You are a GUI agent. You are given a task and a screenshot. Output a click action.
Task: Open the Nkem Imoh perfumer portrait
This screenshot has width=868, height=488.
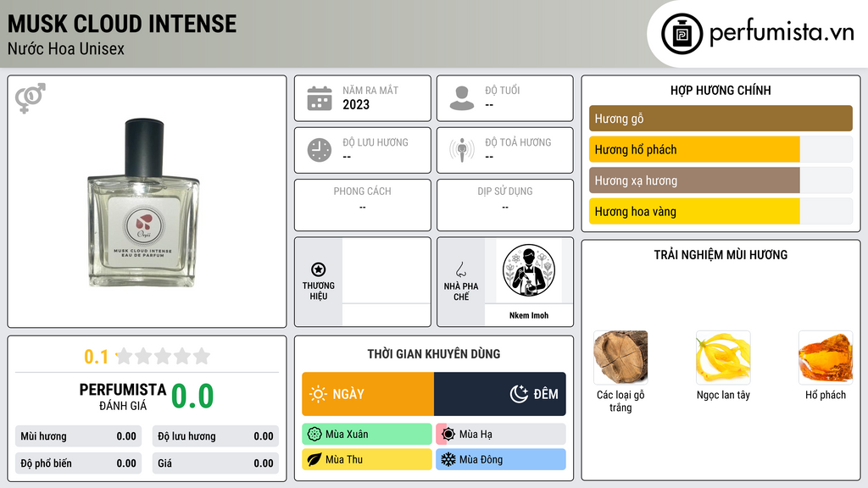tap(529, 270)
